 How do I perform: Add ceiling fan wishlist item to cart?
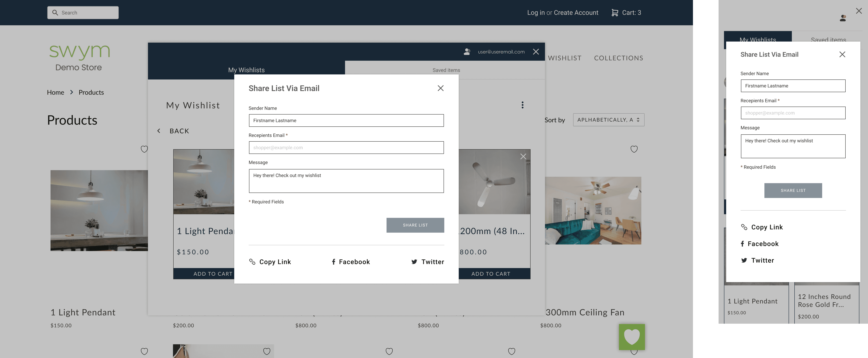[494, 274]
